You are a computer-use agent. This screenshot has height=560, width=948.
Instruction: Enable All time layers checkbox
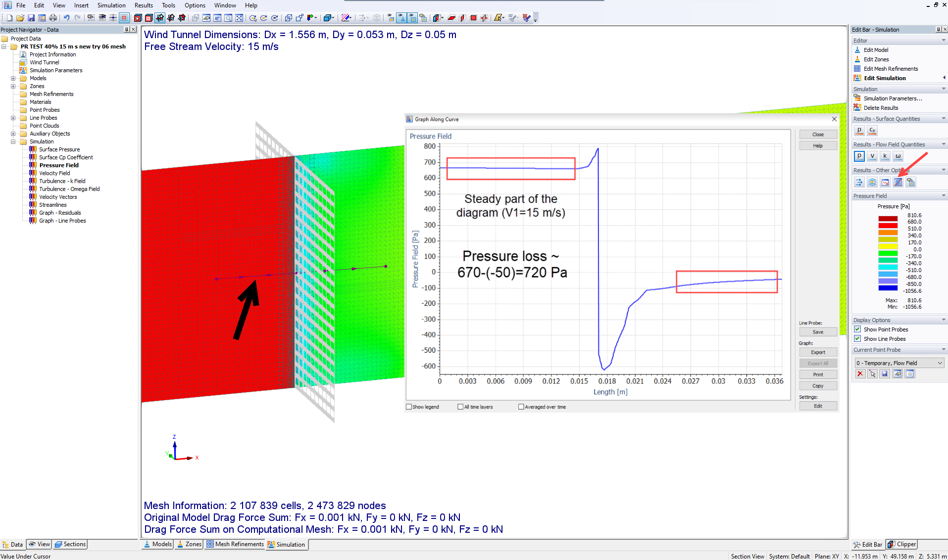click(460, 407)
